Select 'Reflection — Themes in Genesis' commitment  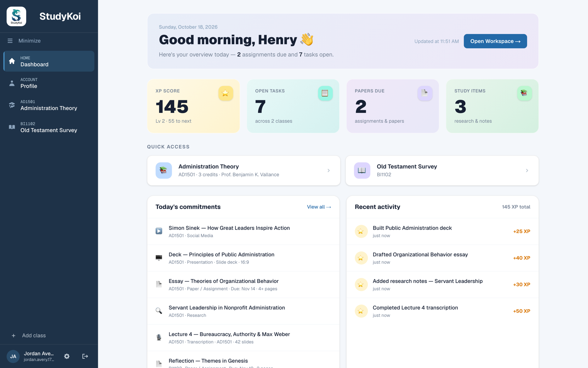(x=243, y=360)
